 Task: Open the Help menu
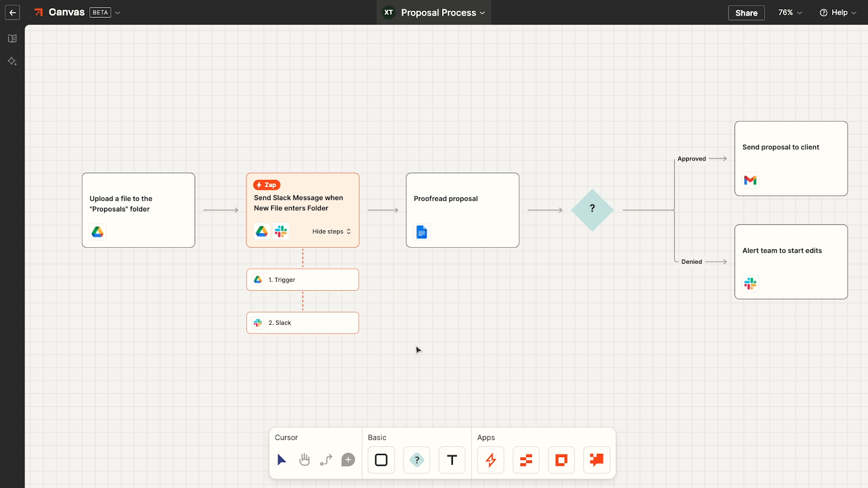tap(837, 12)
